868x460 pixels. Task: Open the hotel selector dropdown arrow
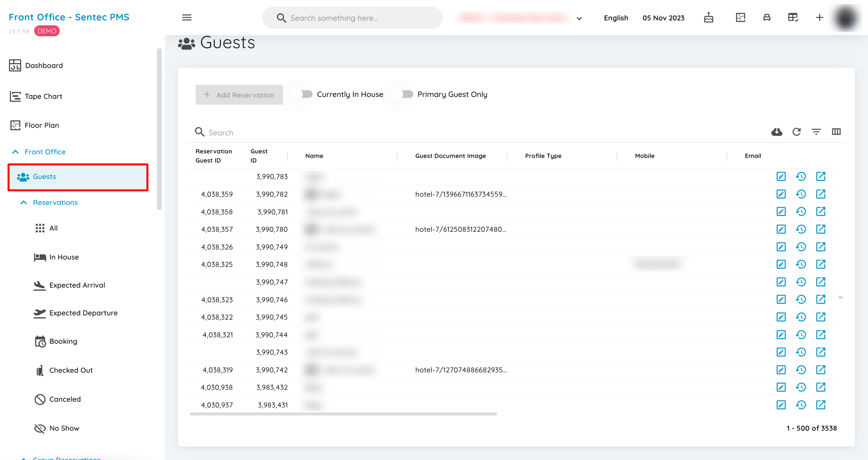[x=579, y=19]
